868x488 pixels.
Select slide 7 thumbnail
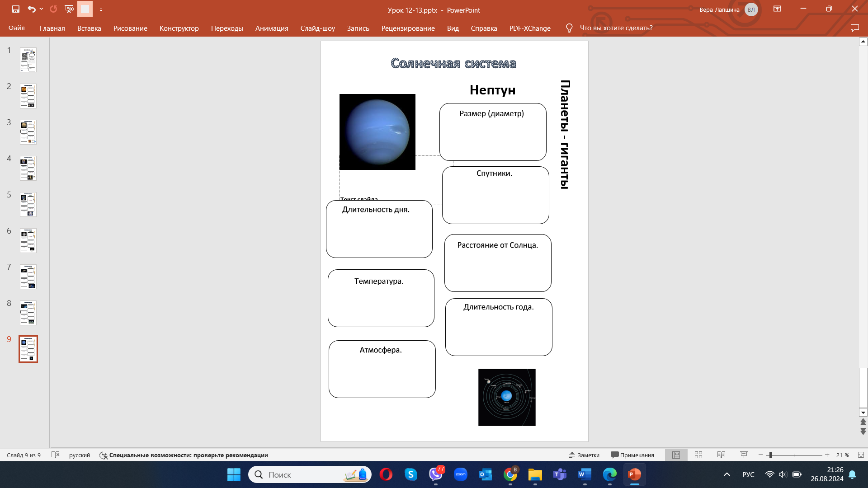28,277
